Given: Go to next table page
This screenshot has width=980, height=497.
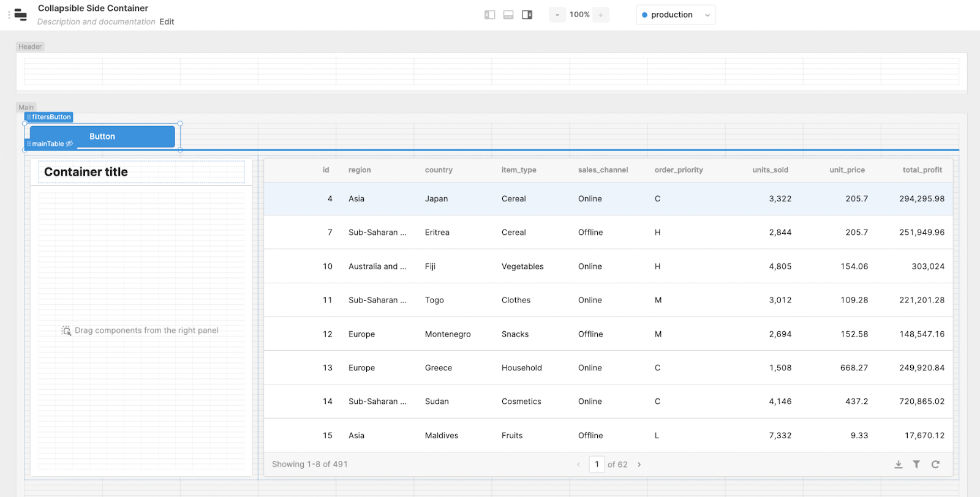Looking at the screenshot, I should coord(639,465).
